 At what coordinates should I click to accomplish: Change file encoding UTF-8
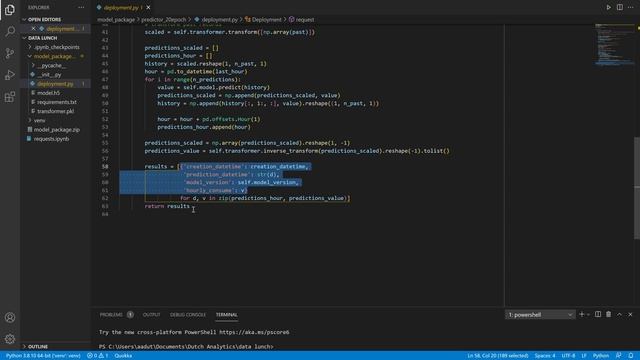568,356
